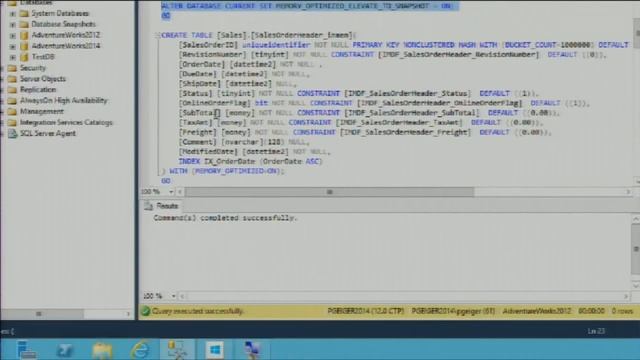Click the Integration Services Catalogs folder icon

[12, 122]
